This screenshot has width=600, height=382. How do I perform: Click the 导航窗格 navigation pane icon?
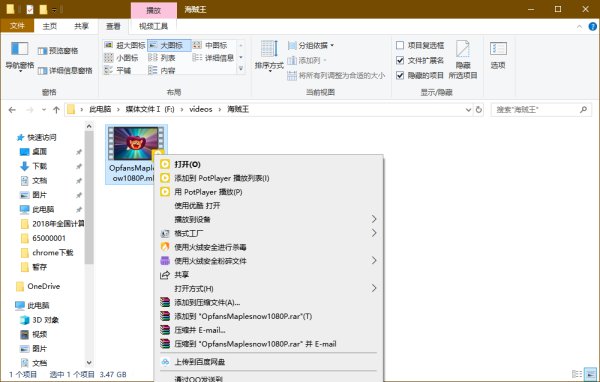tap(20, 49)
